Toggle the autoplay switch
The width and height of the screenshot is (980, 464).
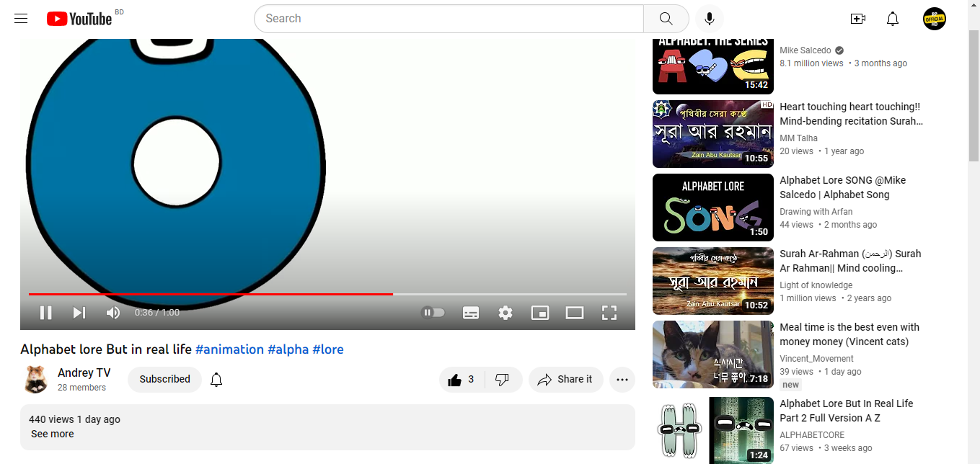[433, 313]
